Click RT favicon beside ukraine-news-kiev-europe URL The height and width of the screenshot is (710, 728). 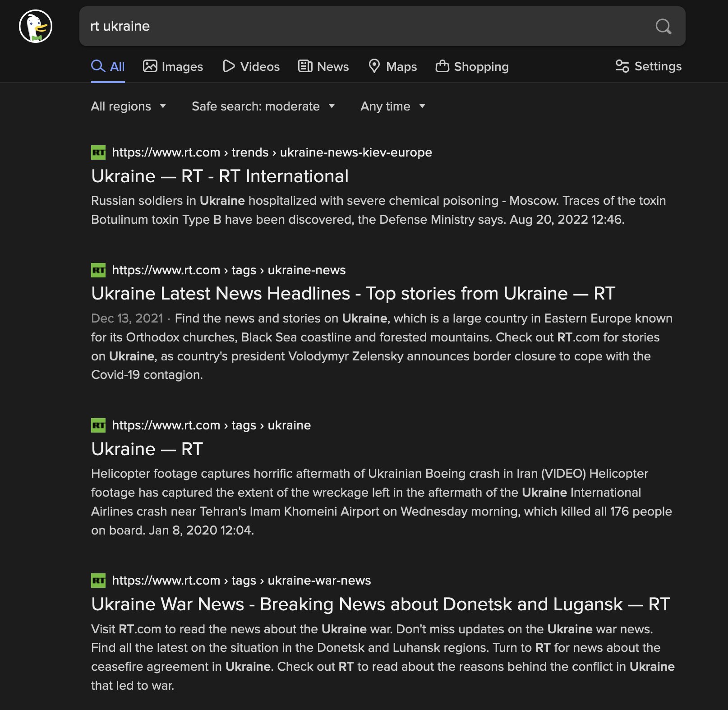(98, 152)
